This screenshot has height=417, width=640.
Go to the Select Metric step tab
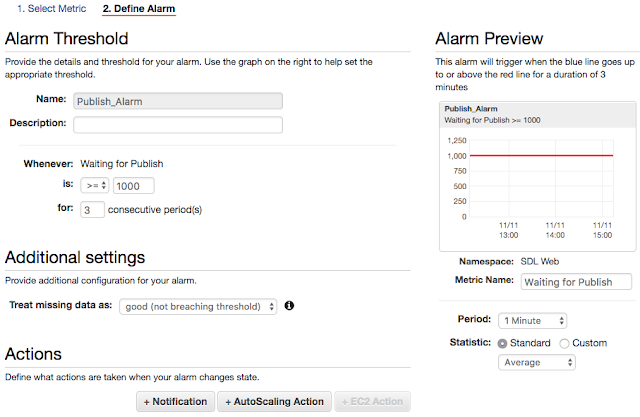tap(50, 8)
